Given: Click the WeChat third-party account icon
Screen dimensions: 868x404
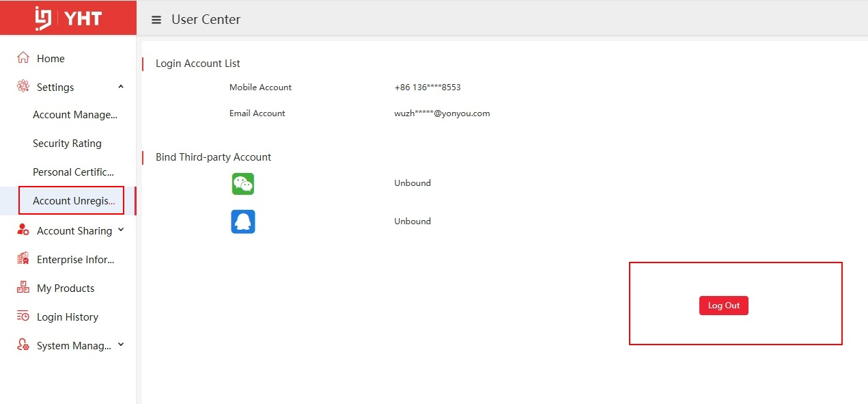Looking at the screenshot, I should point(242,183).
